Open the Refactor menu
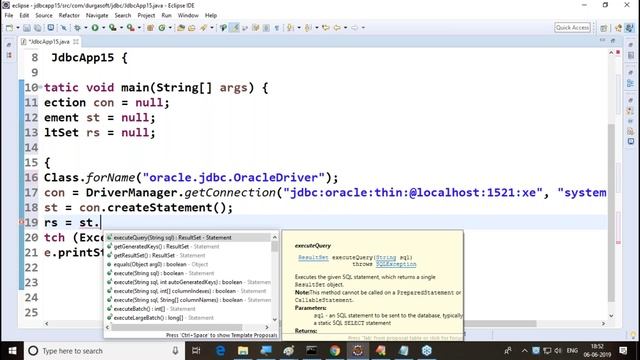640x360 pixels. pos(69,15)
